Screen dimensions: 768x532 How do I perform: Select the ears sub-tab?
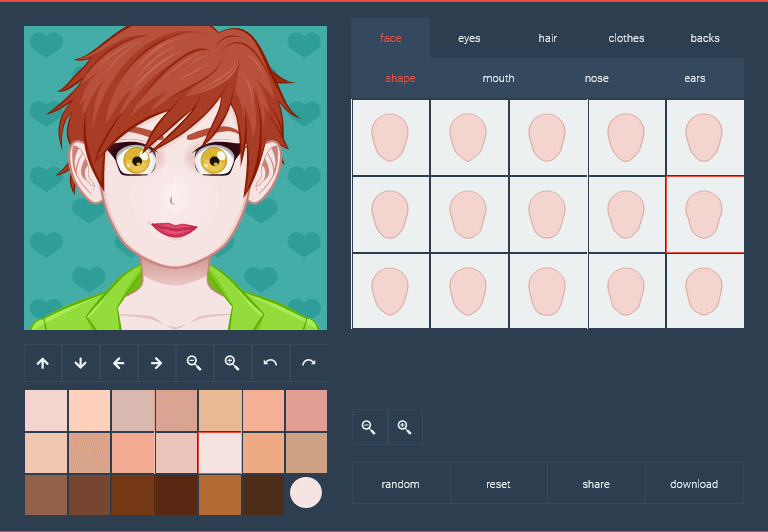[x=695, y=78]
